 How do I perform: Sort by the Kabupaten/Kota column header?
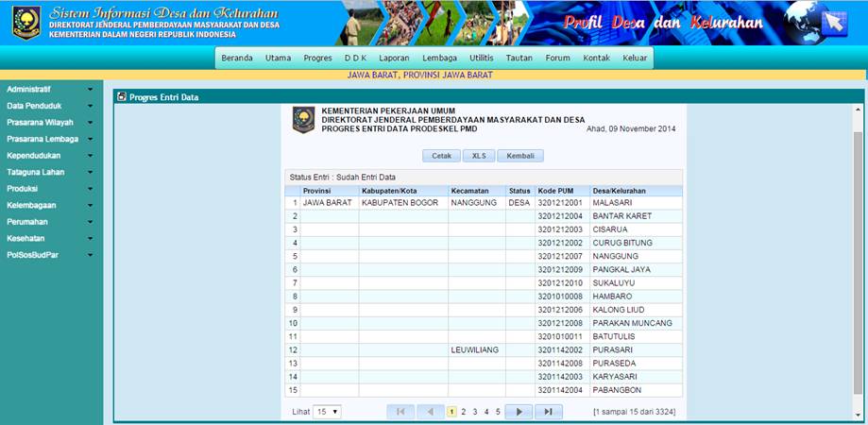(403, 191)
